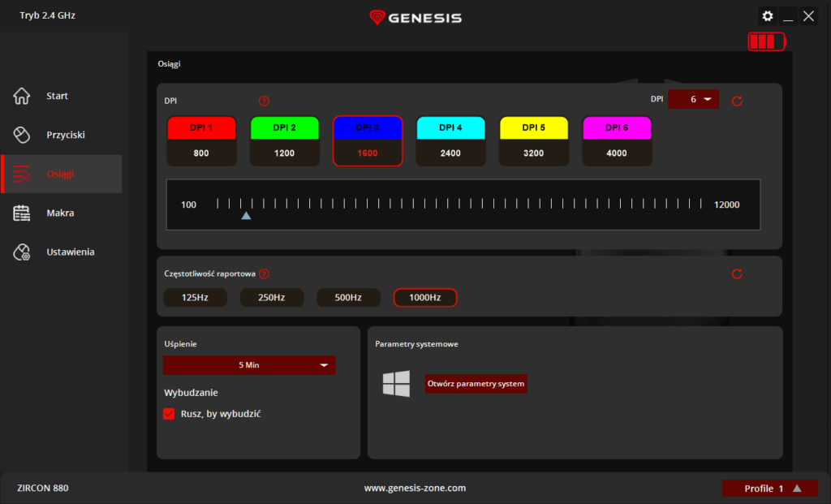Reset report rate with refresh icon
Image resolution: width=831 pixels, height=504 pixels.
tap(737, 274)
